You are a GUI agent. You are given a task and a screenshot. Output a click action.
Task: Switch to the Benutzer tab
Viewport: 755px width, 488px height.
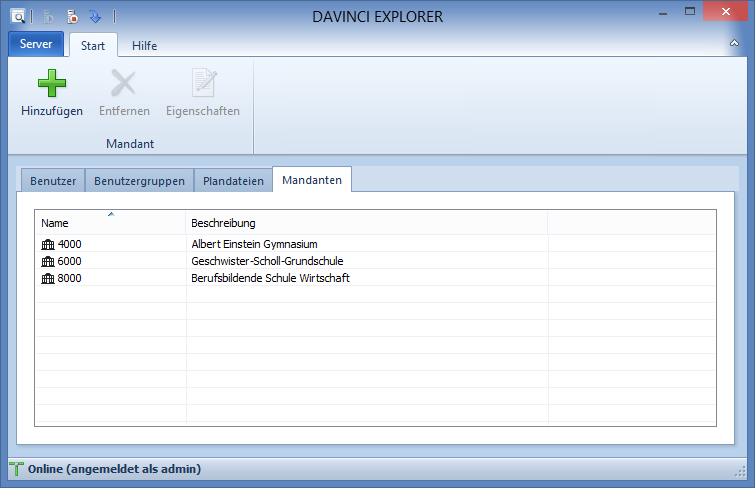(x=52, y=181)
